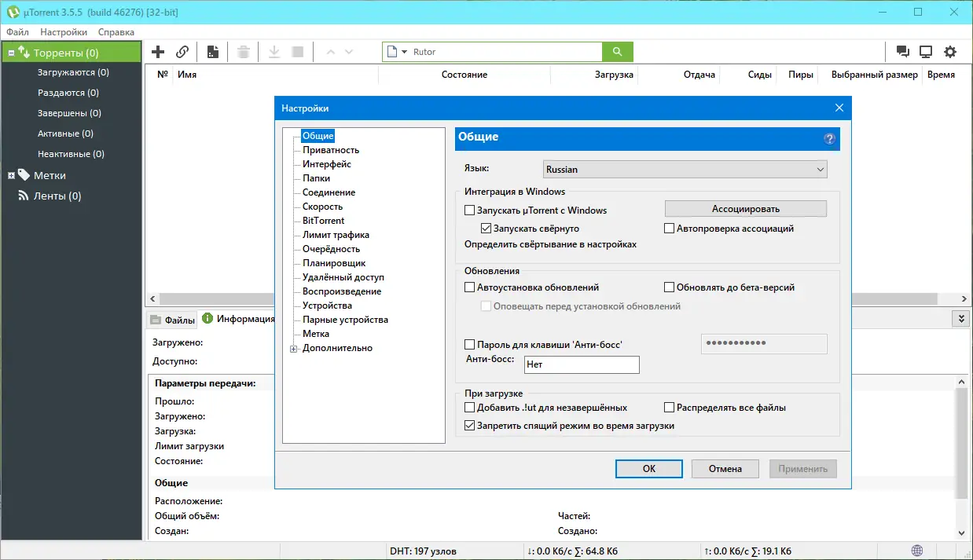Image resolution: width=973 pixels, height=560 pixels.
Task: Expand the Метки sidebar node
Action: point(11,176)
